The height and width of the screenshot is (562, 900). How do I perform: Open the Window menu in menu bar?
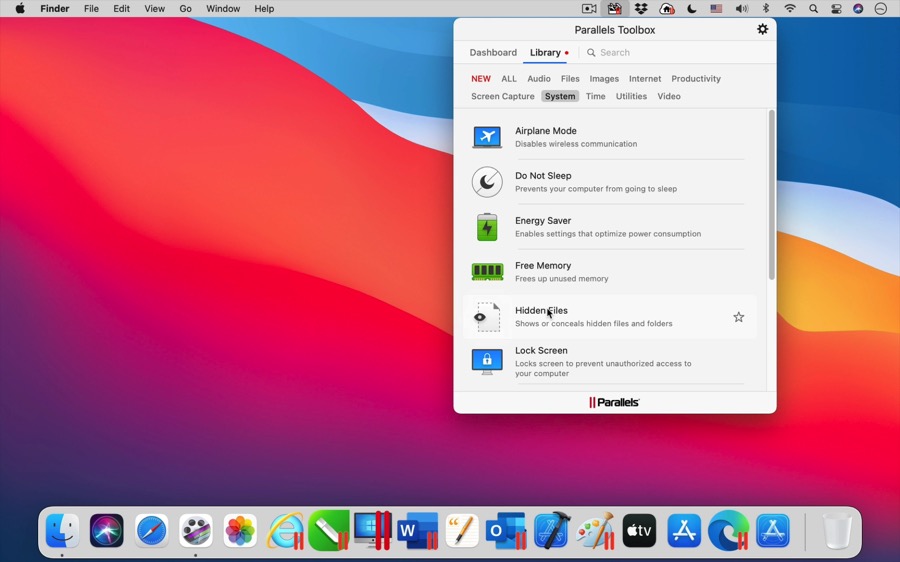pos(223,9)
